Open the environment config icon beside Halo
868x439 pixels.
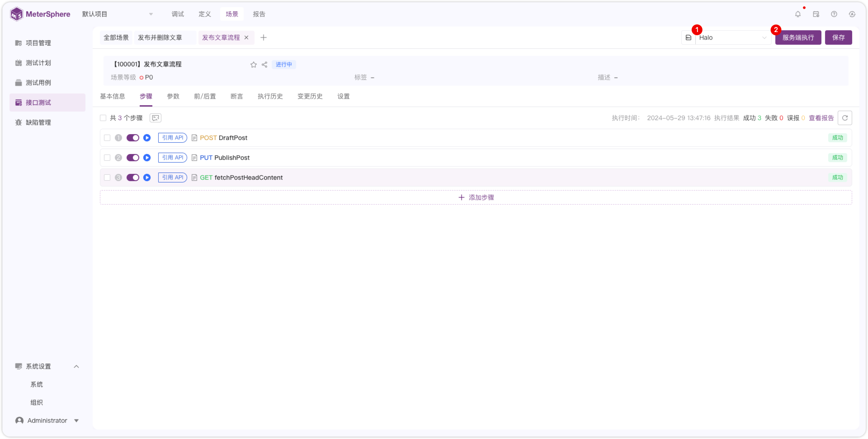point(689,37)
